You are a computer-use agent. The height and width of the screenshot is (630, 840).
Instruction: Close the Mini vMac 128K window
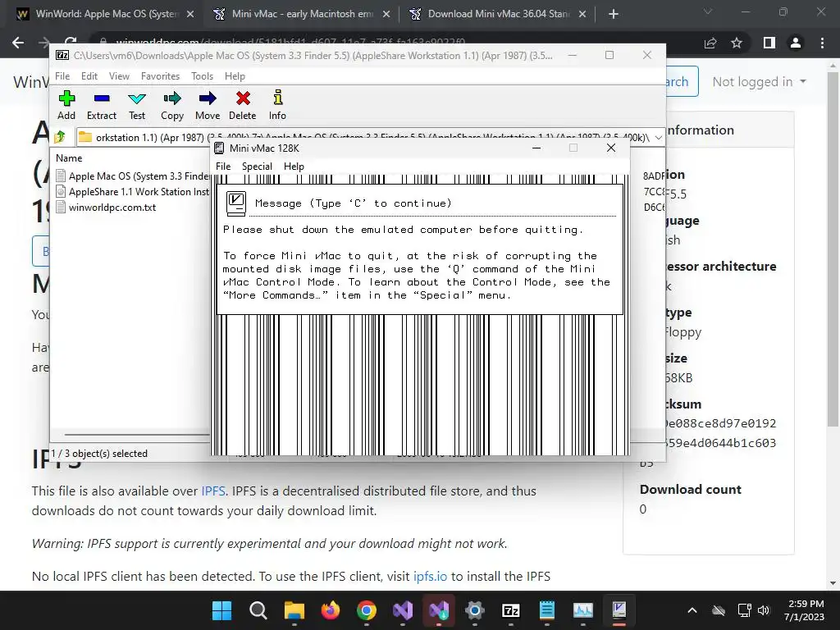click(x=610, y=148)
